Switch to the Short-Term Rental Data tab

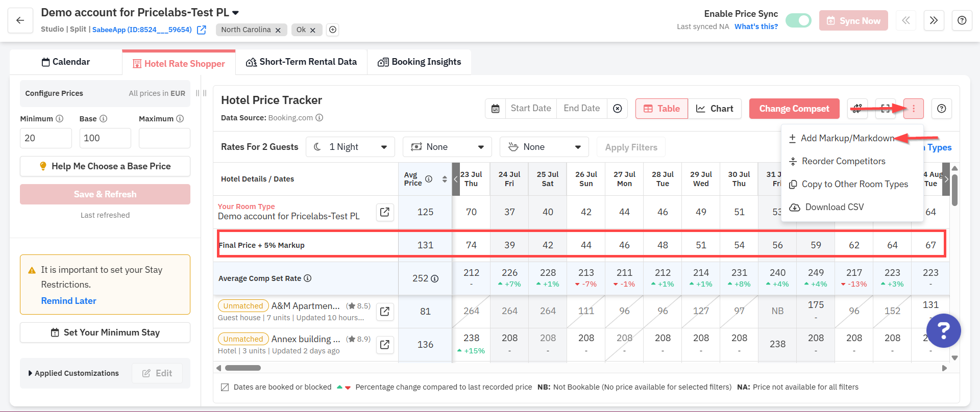tap(301, 62)
